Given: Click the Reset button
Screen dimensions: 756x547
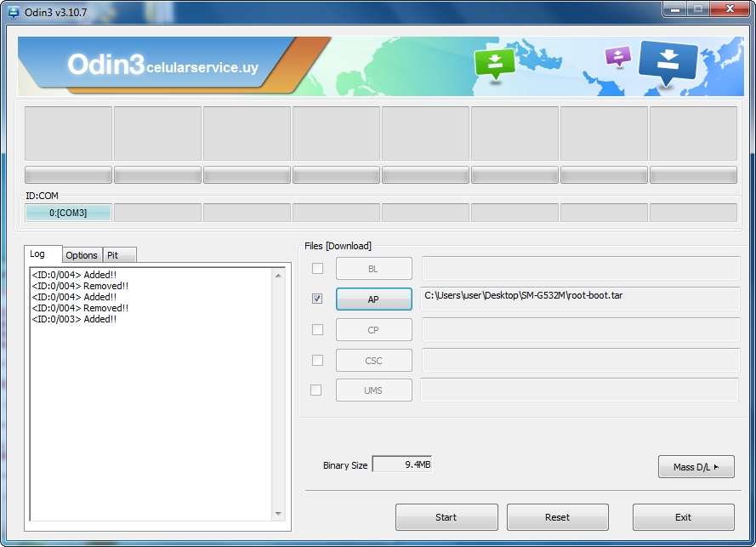Looking at the screenshot, I should click(x=557, y=517).
